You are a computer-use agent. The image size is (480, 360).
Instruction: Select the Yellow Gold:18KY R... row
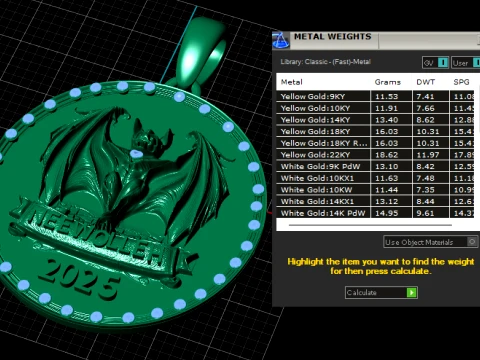375,143
